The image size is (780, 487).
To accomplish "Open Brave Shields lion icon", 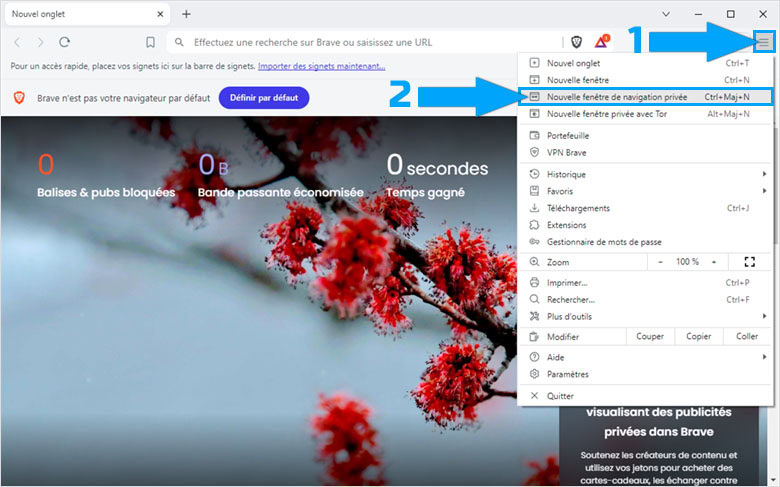I will pyautogui.click(x=577, y=42).
